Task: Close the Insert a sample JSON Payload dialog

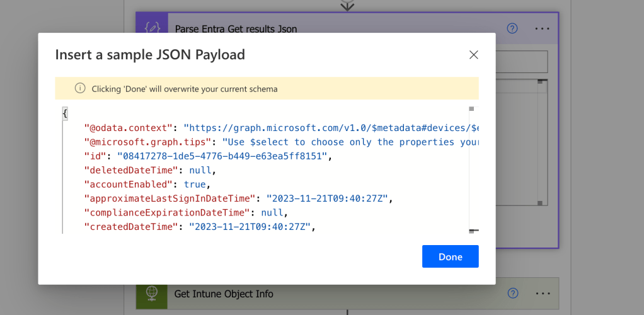Action: click(474, 55)
